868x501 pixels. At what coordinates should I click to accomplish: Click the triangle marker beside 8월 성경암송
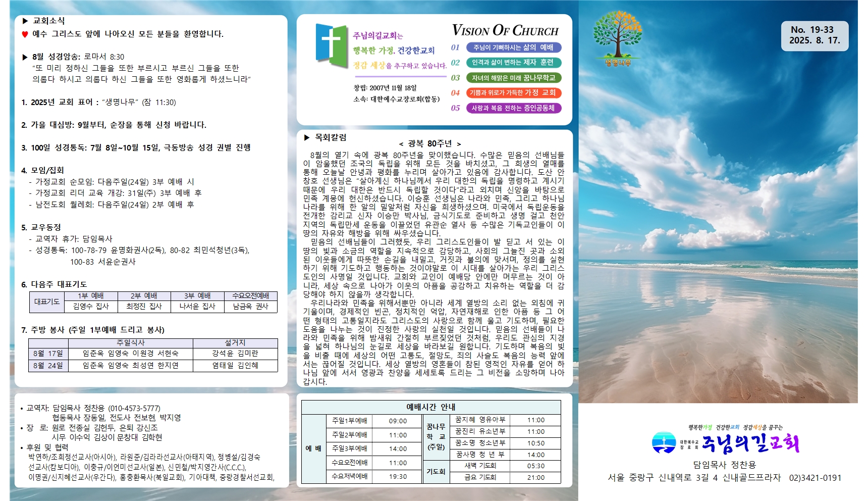(x=25, y=57)
